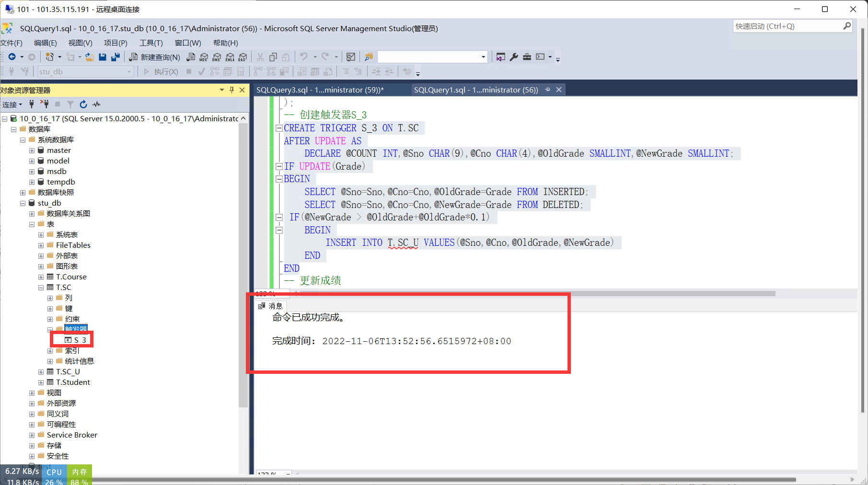The height and width of the screenshot is (485, 868).
Task: Click the Window (窗口) menu
Action: (x=188, y=43)
